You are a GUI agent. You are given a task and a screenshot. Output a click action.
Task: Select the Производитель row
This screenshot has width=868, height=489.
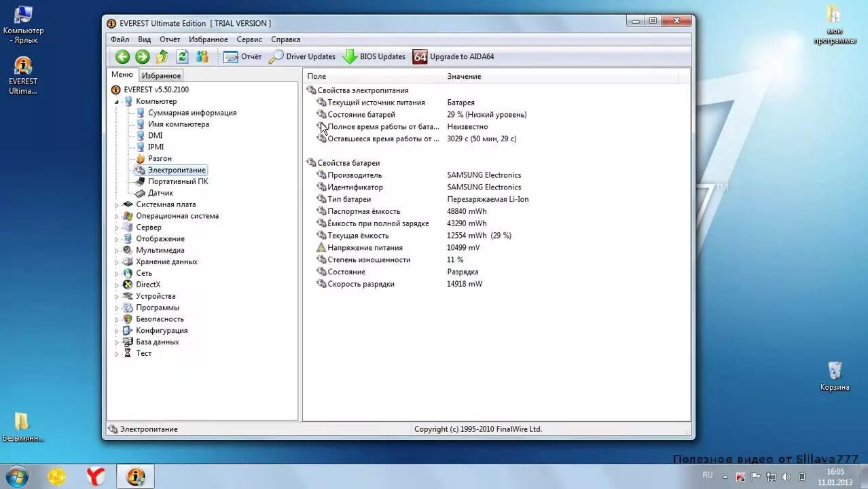(496, 175)
